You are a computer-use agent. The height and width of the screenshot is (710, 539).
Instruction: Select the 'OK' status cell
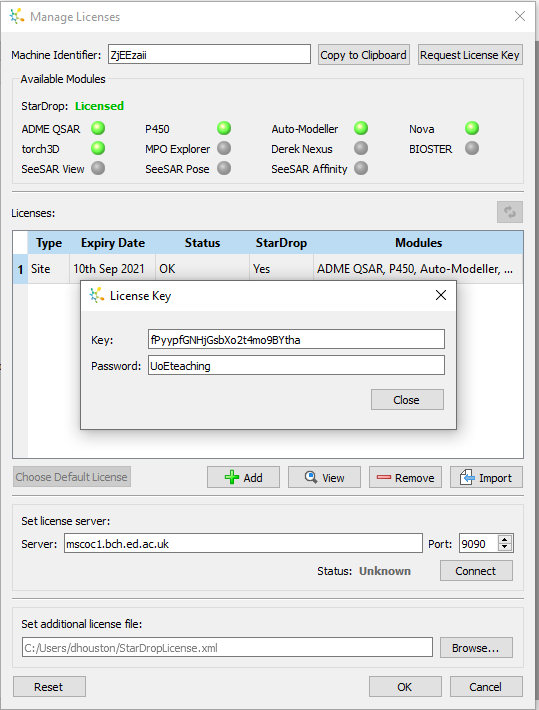click(202, 269)
